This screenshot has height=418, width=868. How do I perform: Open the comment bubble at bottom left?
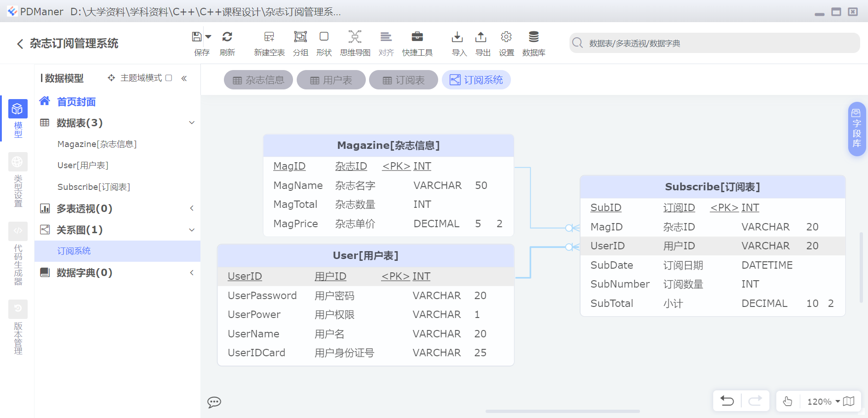pos(214,402)
